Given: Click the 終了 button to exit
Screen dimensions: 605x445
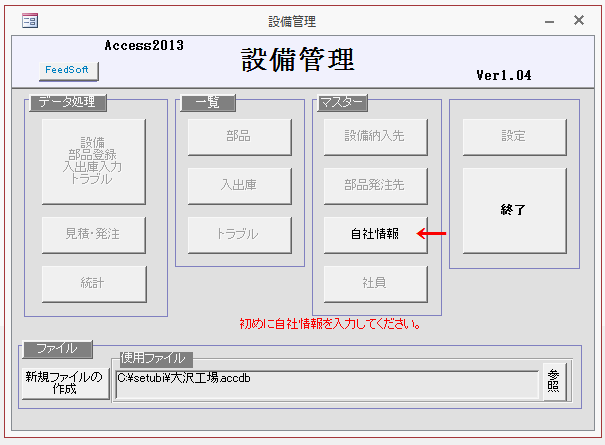Looking at the screenshot, I should 515,210.
